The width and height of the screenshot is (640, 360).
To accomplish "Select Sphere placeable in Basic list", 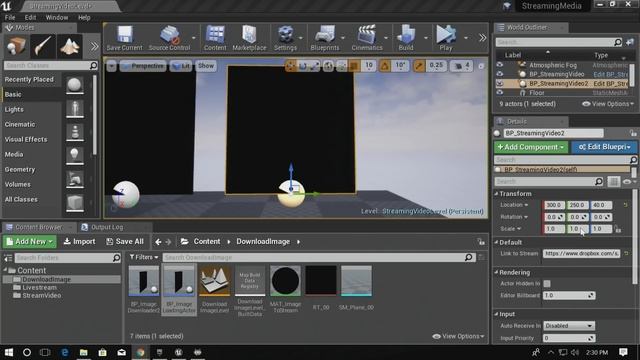I will (75, 85).
